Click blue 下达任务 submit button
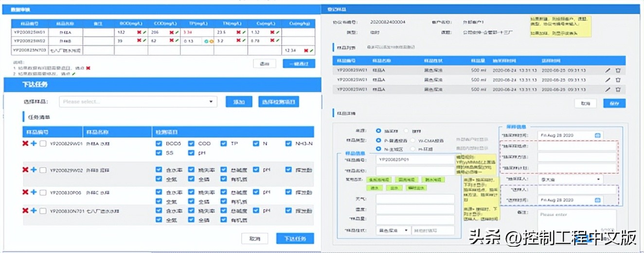Viewport: 644px width, 253px height. point(295,238)
